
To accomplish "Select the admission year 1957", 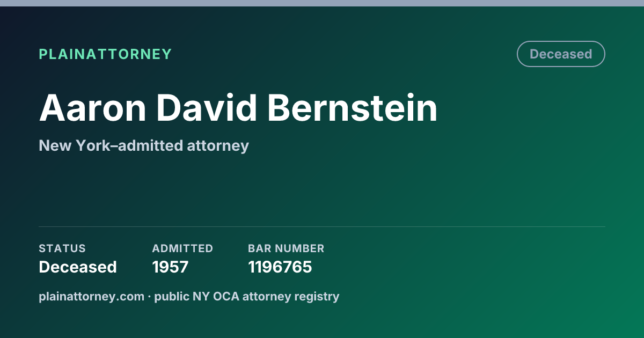I will (x=170, y=267).
